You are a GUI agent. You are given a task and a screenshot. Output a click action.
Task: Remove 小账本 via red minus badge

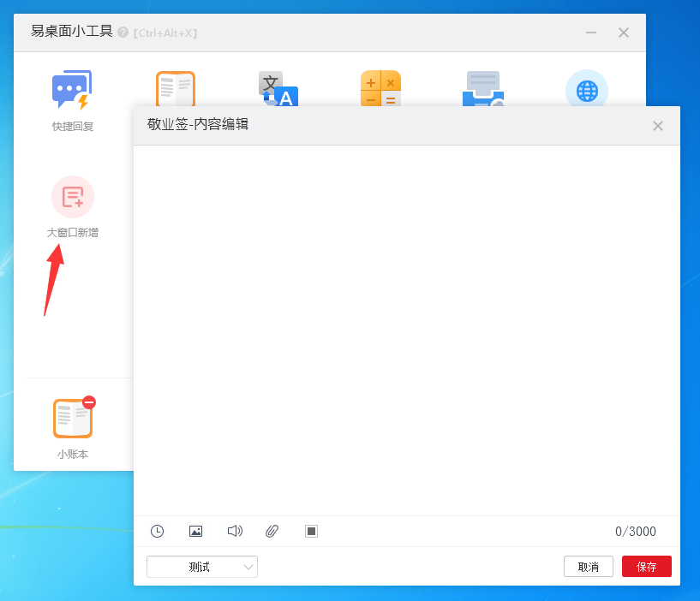89,402
